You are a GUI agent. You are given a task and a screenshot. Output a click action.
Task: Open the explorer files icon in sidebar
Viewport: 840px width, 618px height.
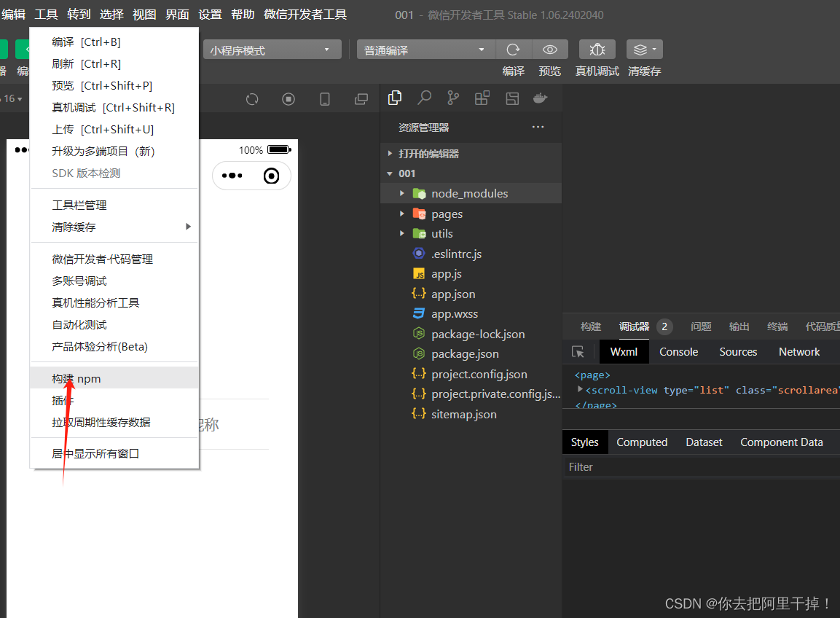point(395,98)
